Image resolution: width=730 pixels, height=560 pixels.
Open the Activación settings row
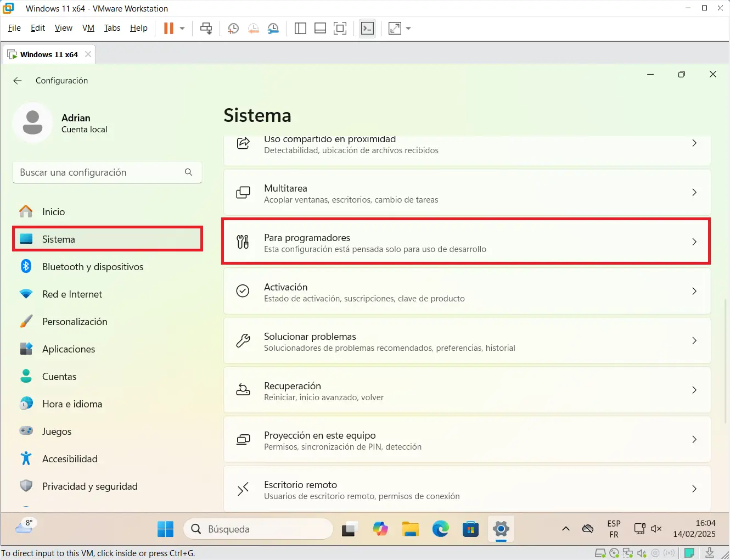(467, 292)
